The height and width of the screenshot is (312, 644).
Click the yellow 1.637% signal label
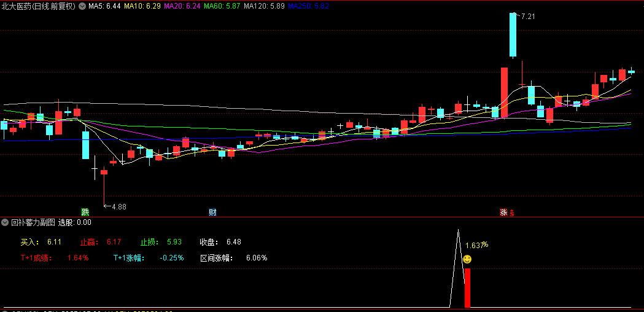(x=477, y=246)
